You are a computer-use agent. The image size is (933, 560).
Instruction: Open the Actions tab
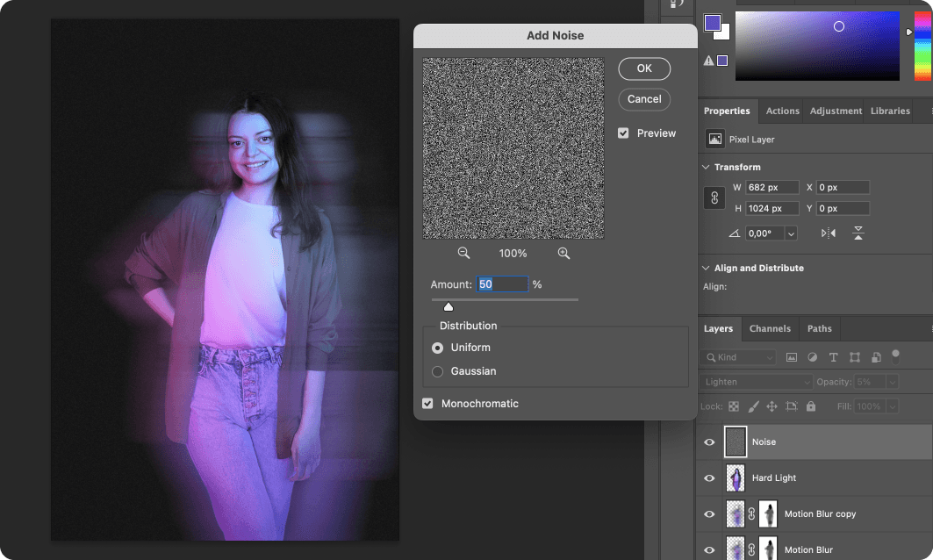pos(782,111)
